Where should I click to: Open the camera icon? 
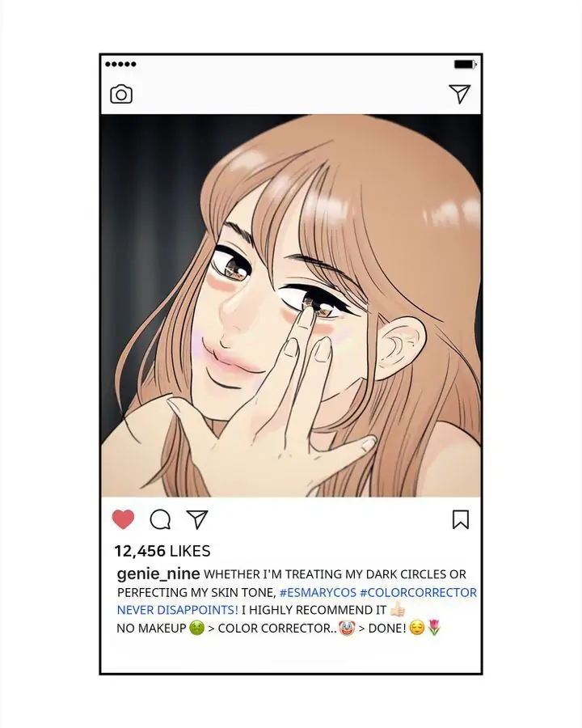coord(121,95)
